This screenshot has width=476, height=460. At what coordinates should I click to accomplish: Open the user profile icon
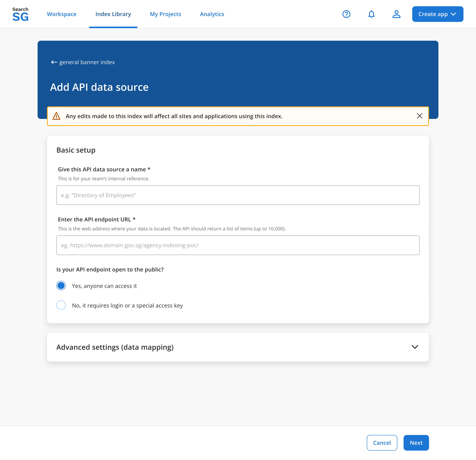point(396,14)
